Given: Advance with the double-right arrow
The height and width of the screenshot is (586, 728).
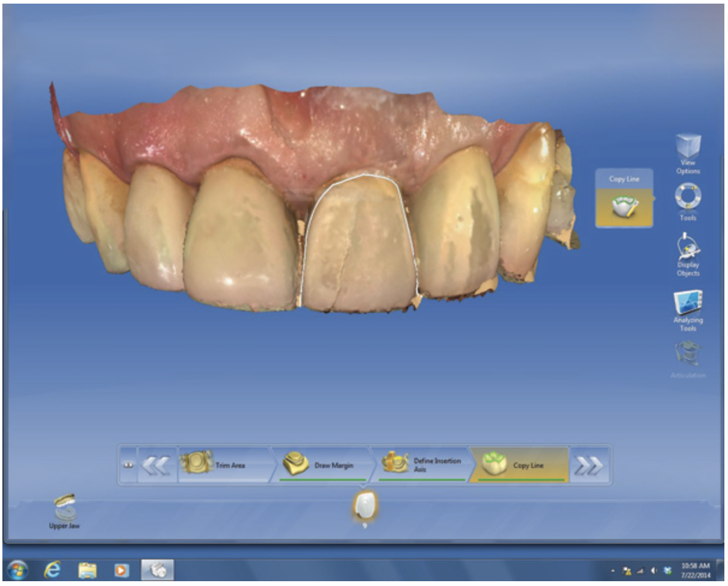Looking at the screenshot, I should point(590,465).
